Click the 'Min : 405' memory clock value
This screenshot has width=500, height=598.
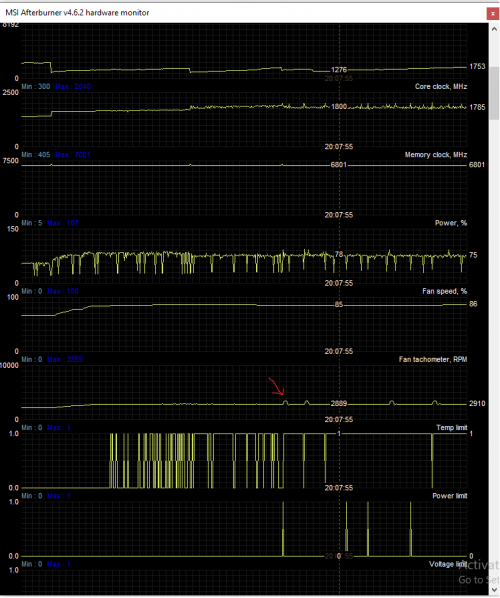click(35, 155)
